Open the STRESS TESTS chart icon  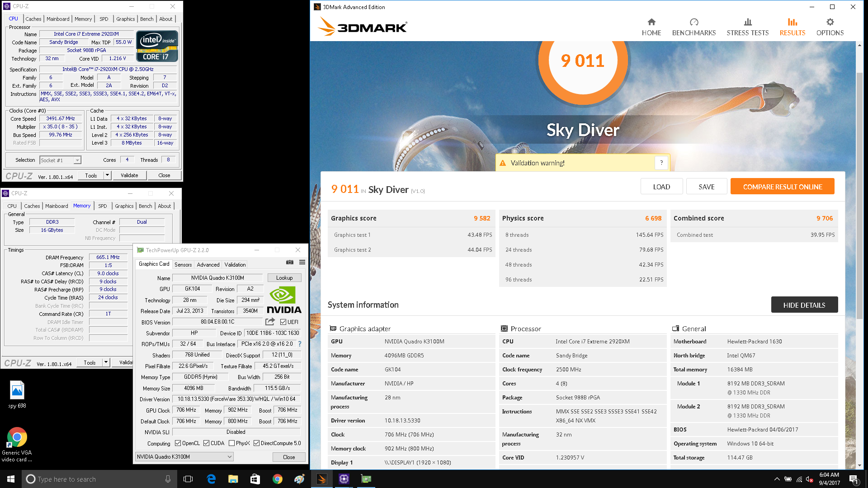[748, 22]
